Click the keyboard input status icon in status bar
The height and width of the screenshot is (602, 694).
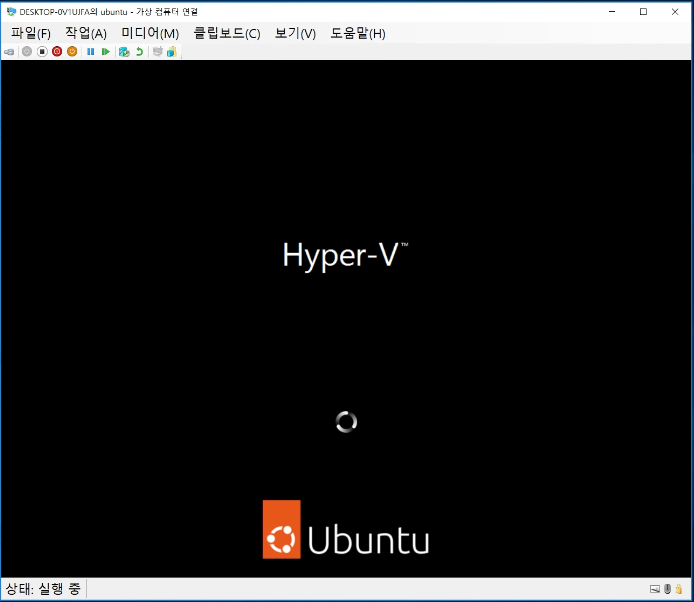coord(655,589)
